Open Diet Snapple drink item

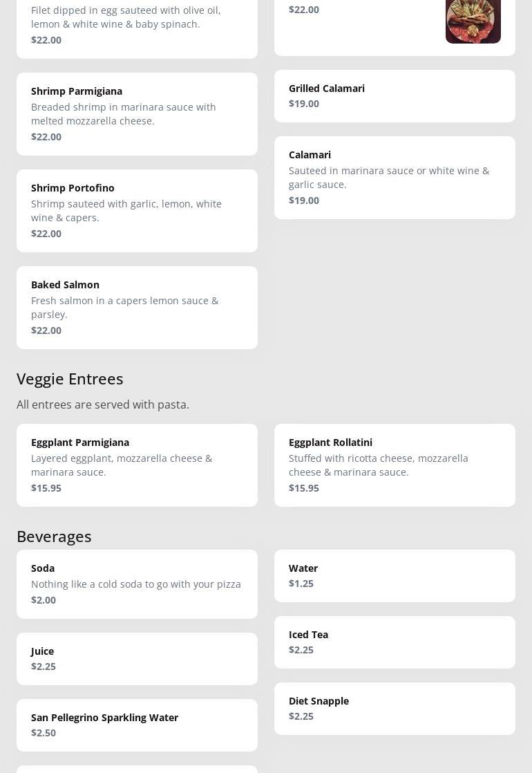(x=395, y=708)
